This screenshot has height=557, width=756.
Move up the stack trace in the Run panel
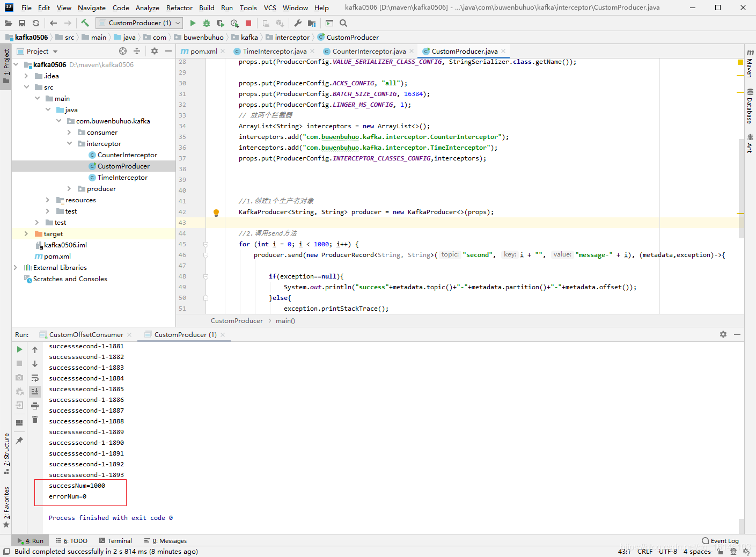(x=35, y=349)
